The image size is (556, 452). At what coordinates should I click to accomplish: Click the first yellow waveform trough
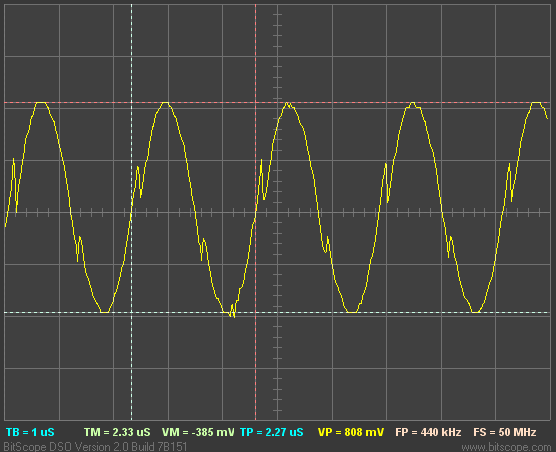click(x=105, y=312)
